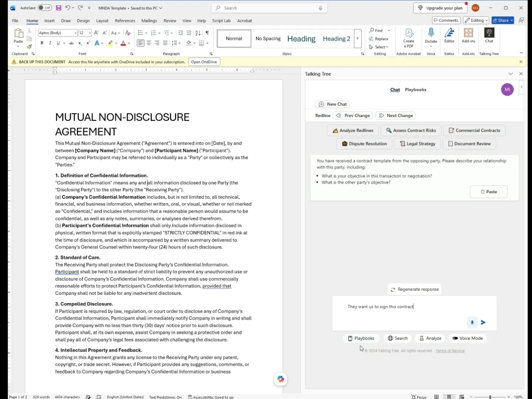The height and width of the screenshot is (399, 532).
Task: Open the Talking Tree pane options chevron
Action: (x=511, y=74)
